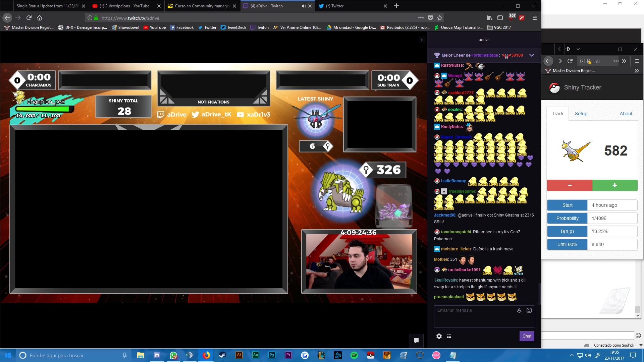644x362 pixels.
Task: Switch to the Subscripcions - YouTube tab
Action: coord(126,6)
